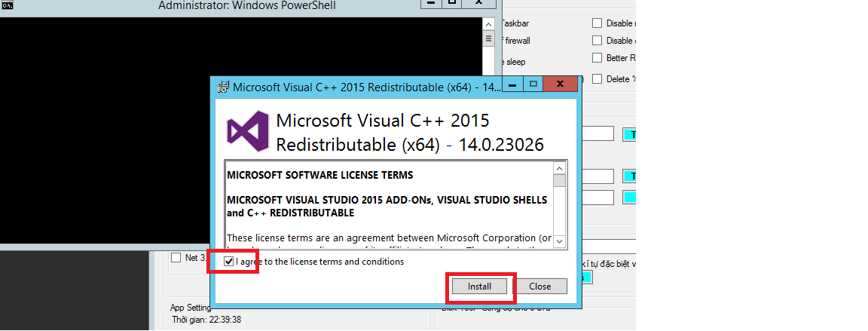Click the Close button beside Install

(539, 287)
